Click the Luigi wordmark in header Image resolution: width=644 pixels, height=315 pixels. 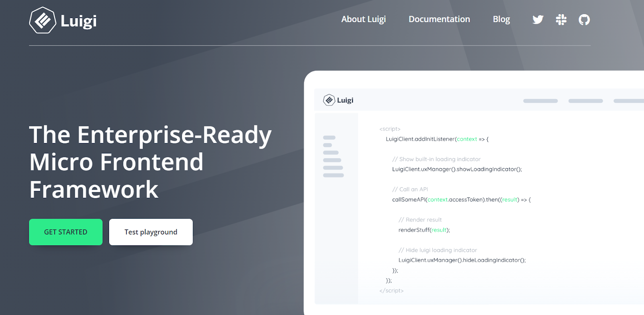[78, 21]
